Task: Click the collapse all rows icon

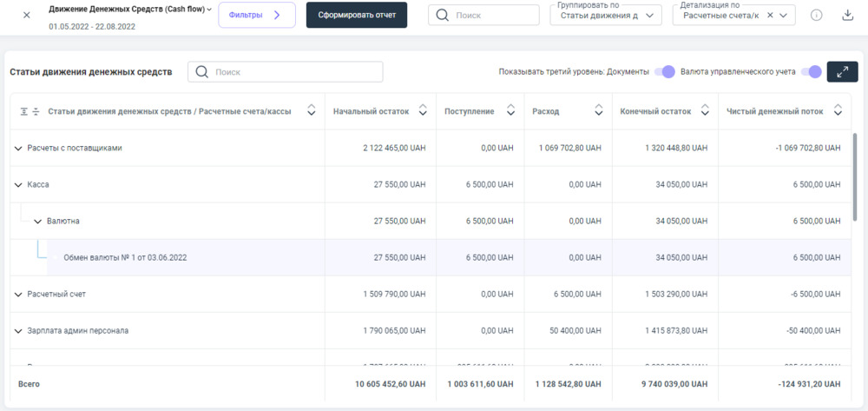Action: (36, 111)
